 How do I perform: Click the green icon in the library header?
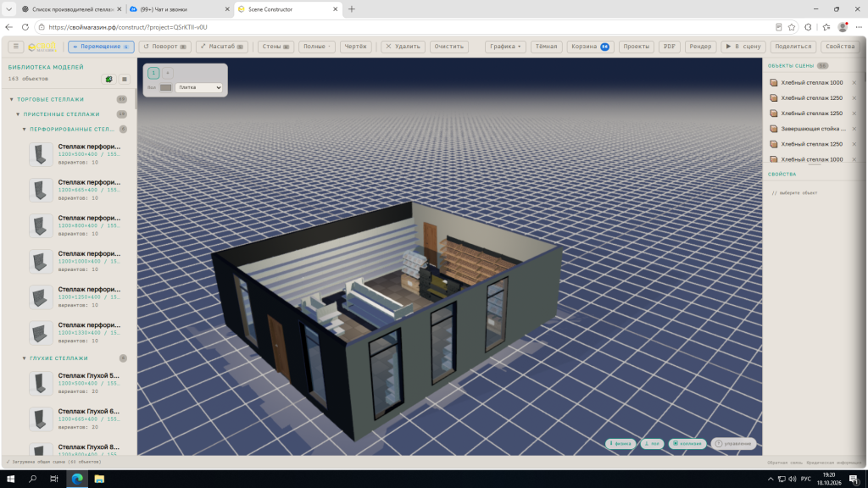point(109,79)
